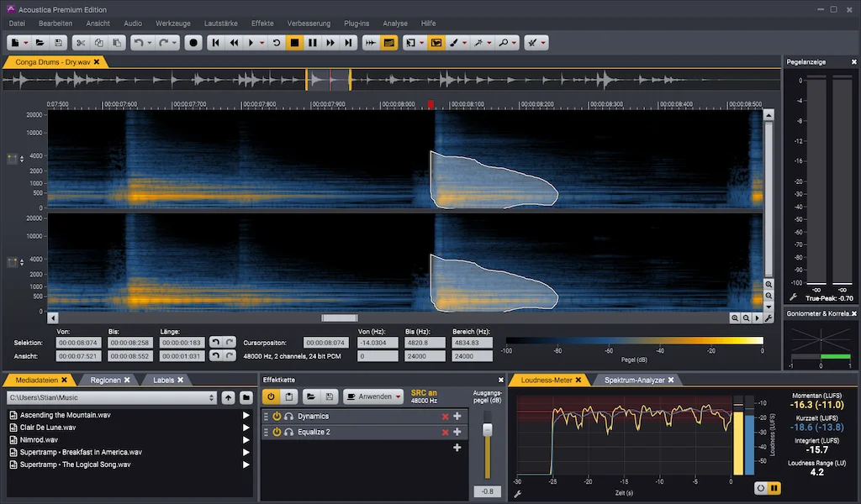Viewport: 861px width, 504px height.
Task: Open the Play options dropdown arrow
Action: pos(262,43)
